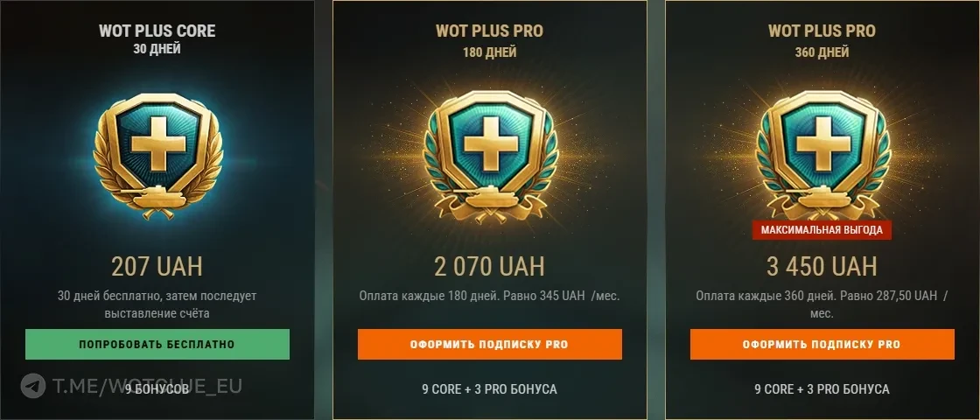Click the Telegram paper-plane icon
The height and width of the screenshot is (420, 980).
(x=33, y=386)
